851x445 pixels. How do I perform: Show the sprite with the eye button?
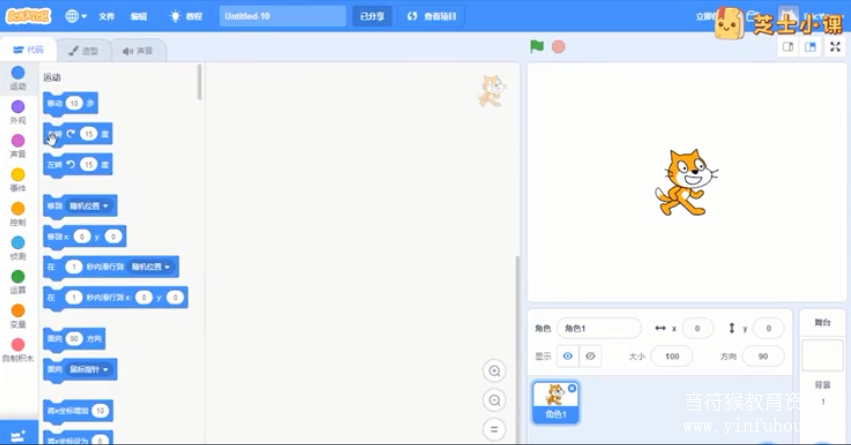point(568,356)
